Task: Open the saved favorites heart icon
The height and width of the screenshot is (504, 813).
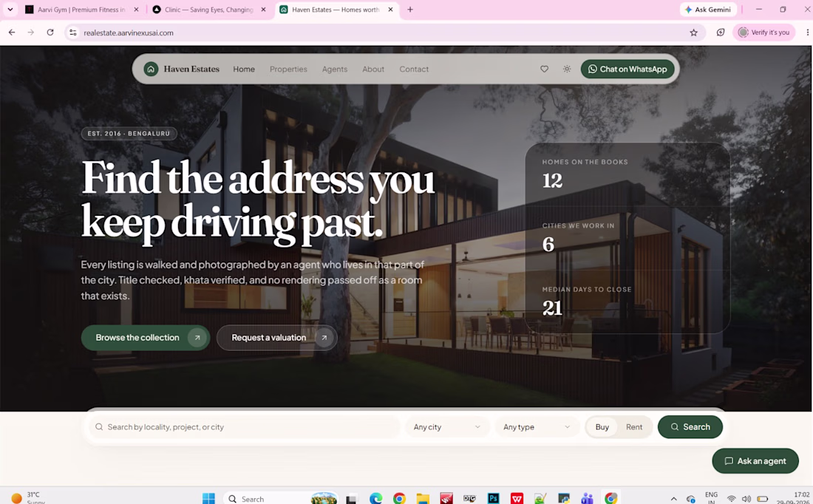Action: (544, 69)
